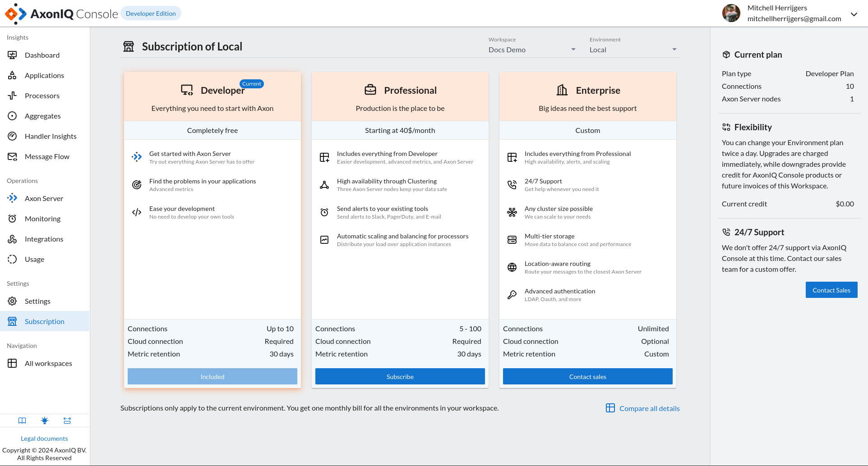This screenshot has height=466, width=868.
Task: Click the Settings gear icon
Action: coord(12,301)
